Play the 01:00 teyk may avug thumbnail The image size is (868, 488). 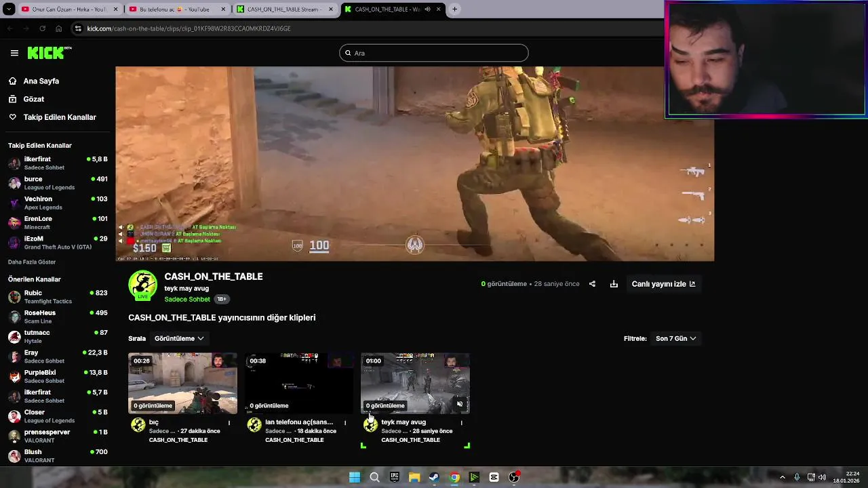tap(415, 383)
